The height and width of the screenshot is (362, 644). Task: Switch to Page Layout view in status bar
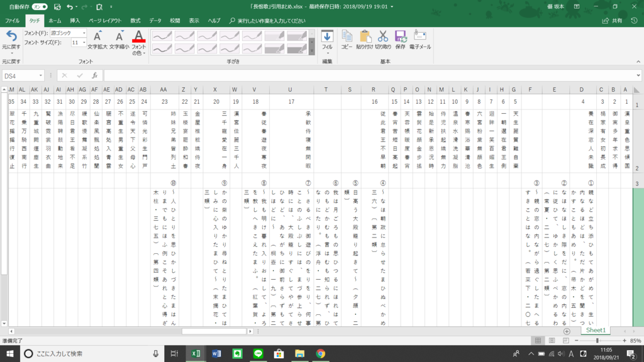click(x=552, y=341)
